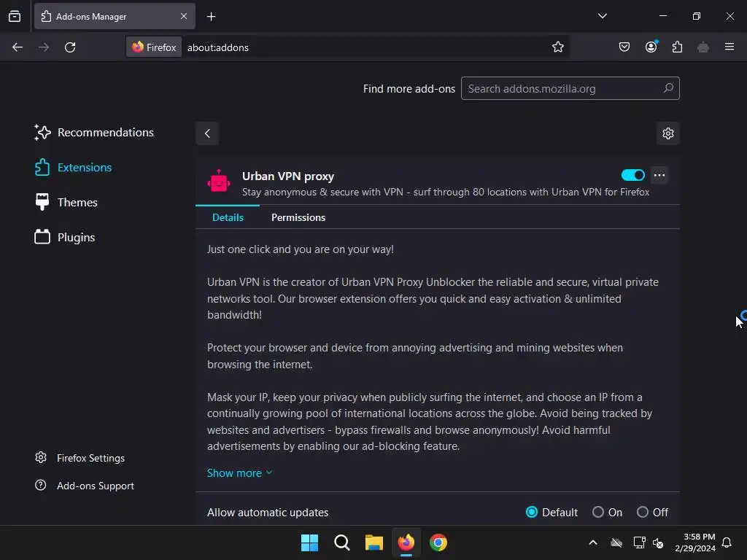Image resolution: width=747 pixels, height=560 pixels.
Task: Click the Find more add-ons label
Action: pos(409,88)
